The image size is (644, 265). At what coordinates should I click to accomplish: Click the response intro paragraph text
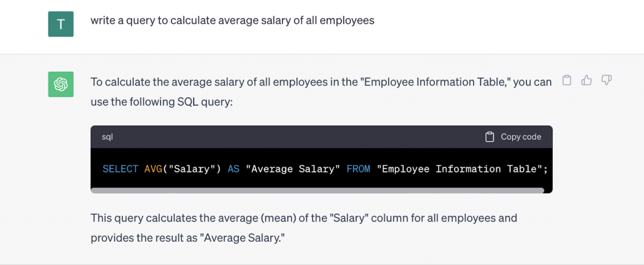(321, 92)
